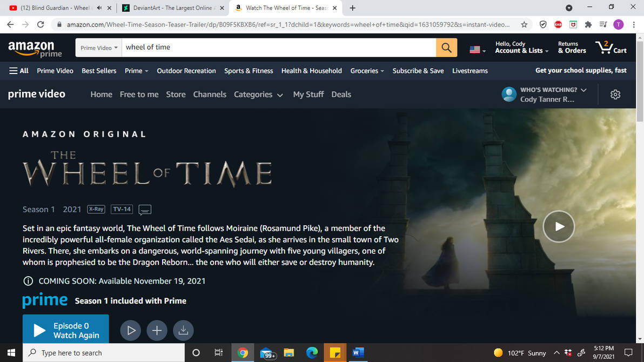644x362 pixels.
Task: Open the browser Extensions puzzle icon
Action: pyautogui.click(x=588, y=25)
